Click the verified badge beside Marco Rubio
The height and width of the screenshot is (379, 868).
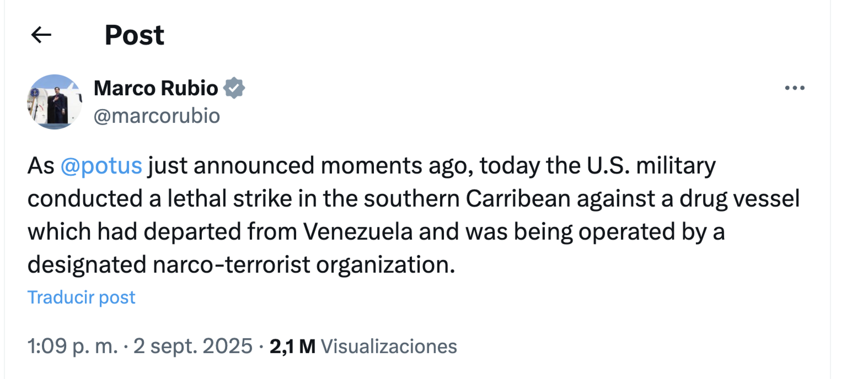[x=234, y=88]
